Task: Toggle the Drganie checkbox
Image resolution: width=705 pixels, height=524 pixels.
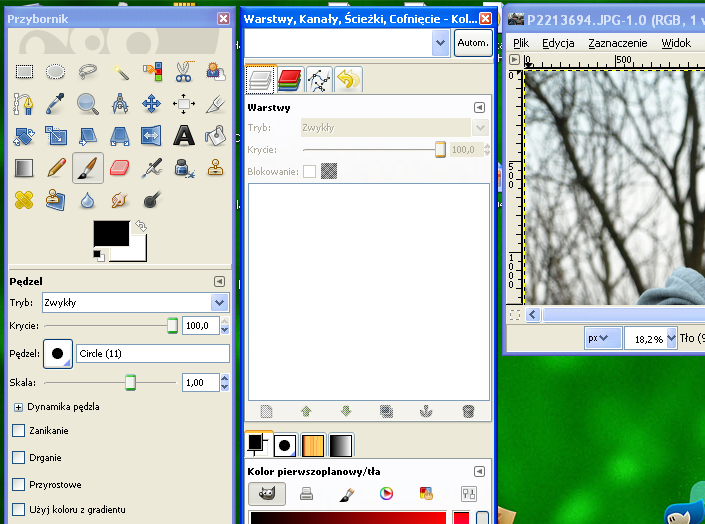Action: coord(19,457)
